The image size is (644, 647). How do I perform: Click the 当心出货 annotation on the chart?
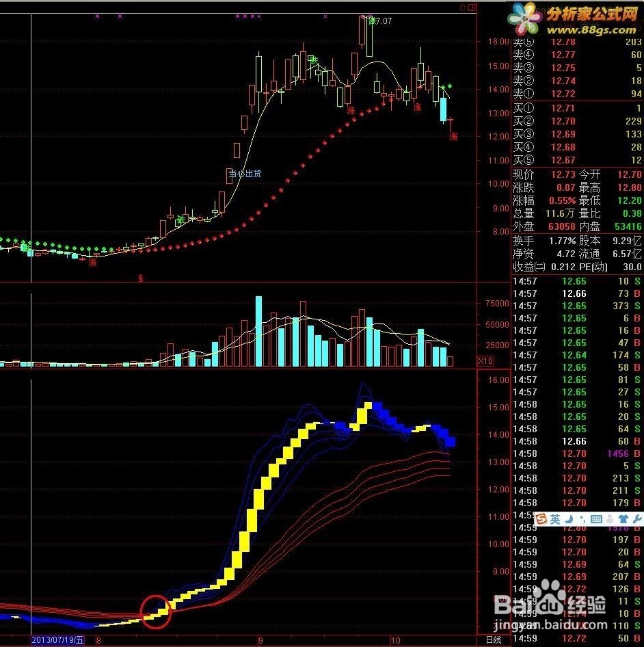click(x=243, y=174)
